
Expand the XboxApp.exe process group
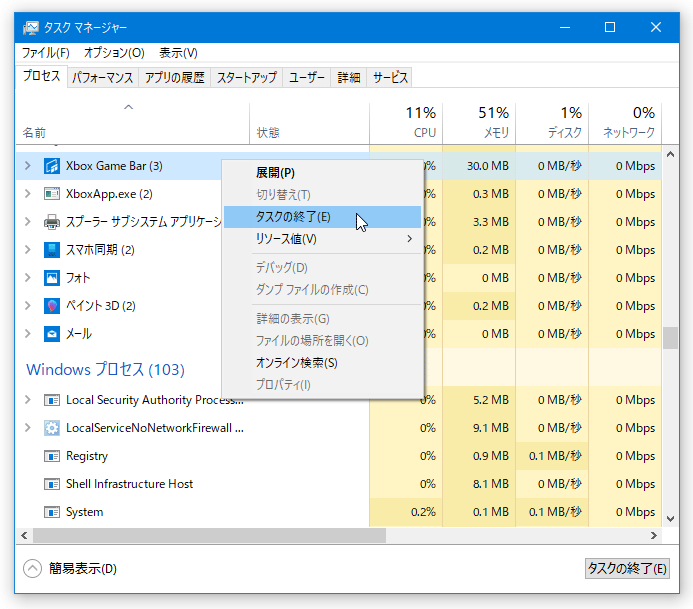[x=27, y=194]
